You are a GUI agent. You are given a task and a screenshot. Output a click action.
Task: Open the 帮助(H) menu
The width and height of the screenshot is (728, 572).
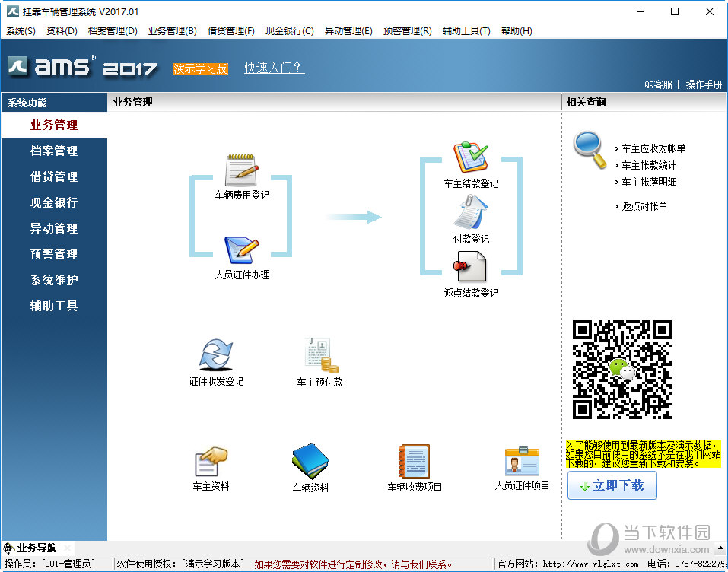(517, 31)
